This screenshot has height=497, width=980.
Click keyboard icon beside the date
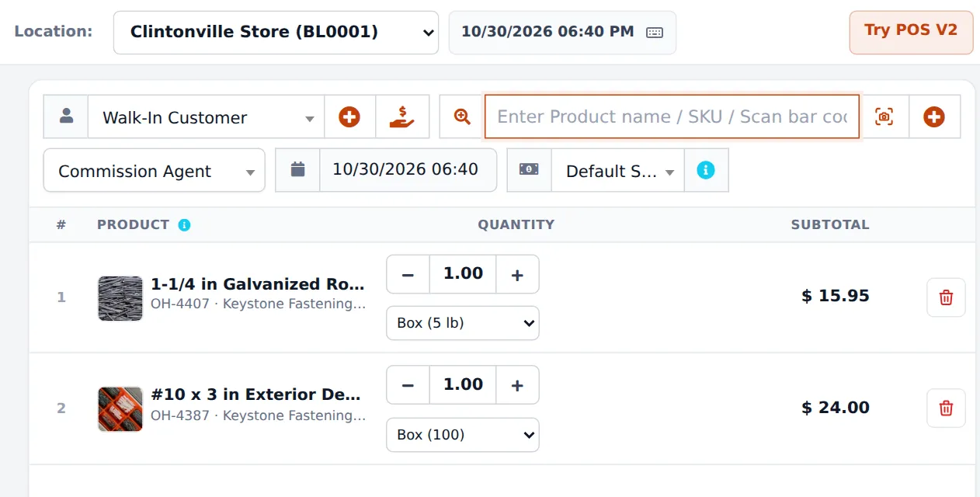tap(655, 33)
